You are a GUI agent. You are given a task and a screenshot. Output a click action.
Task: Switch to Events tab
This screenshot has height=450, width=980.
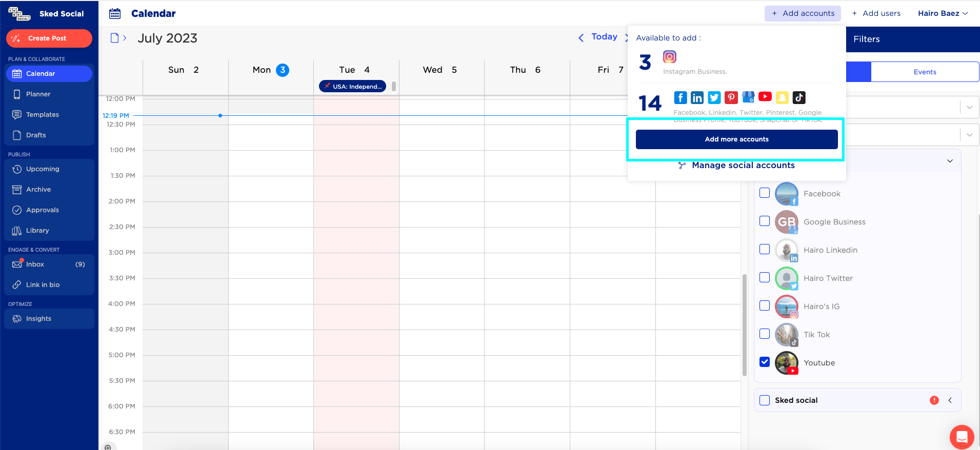(925, 72)
